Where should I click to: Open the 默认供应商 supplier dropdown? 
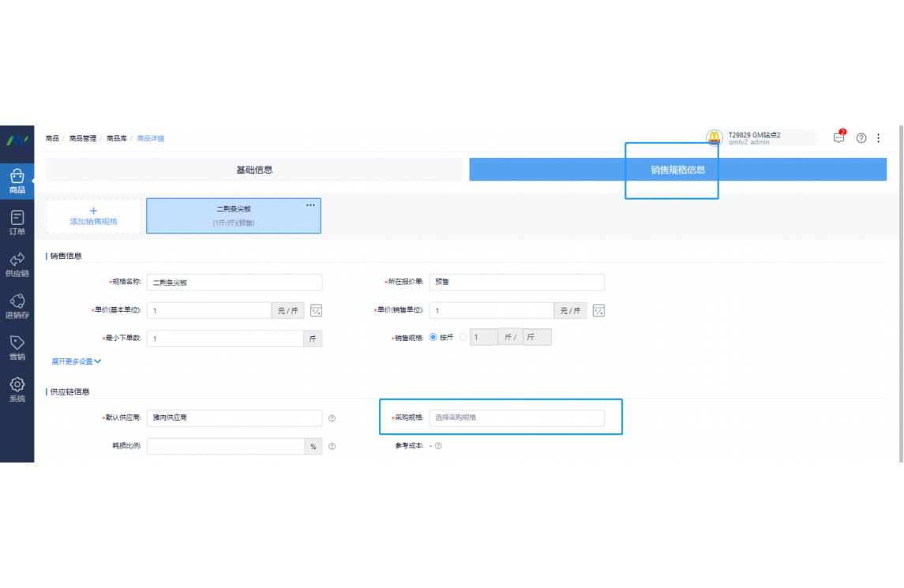234,418
